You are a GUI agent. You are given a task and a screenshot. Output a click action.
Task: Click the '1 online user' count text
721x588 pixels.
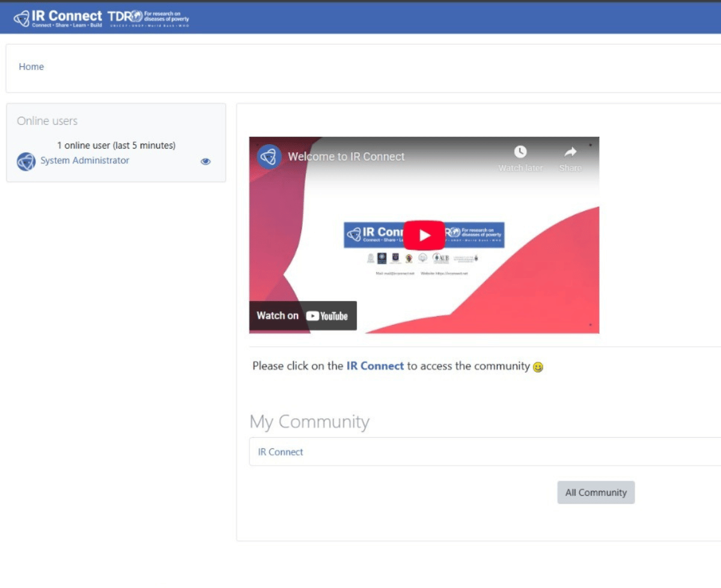[116, 145]
